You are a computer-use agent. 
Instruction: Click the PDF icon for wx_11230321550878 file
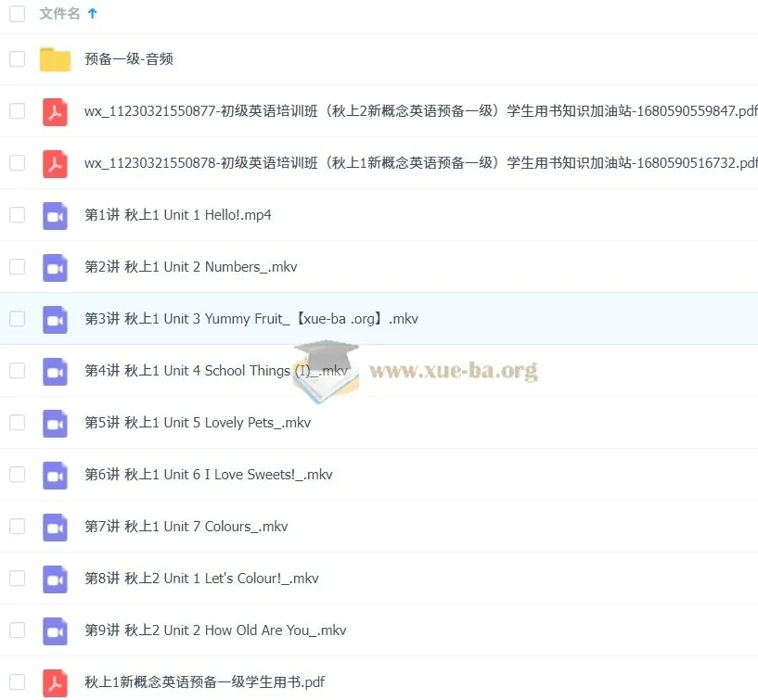(55, 164)
